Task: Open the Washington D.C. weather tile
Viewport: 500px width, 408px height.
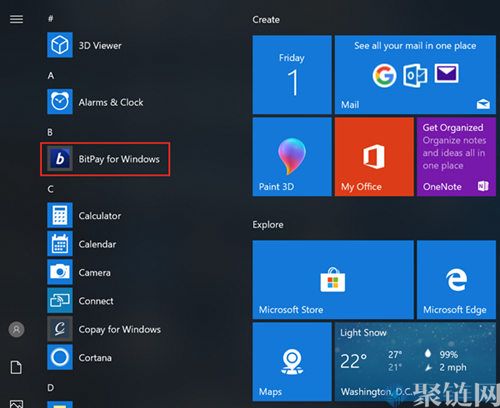Action: point(415,362)
